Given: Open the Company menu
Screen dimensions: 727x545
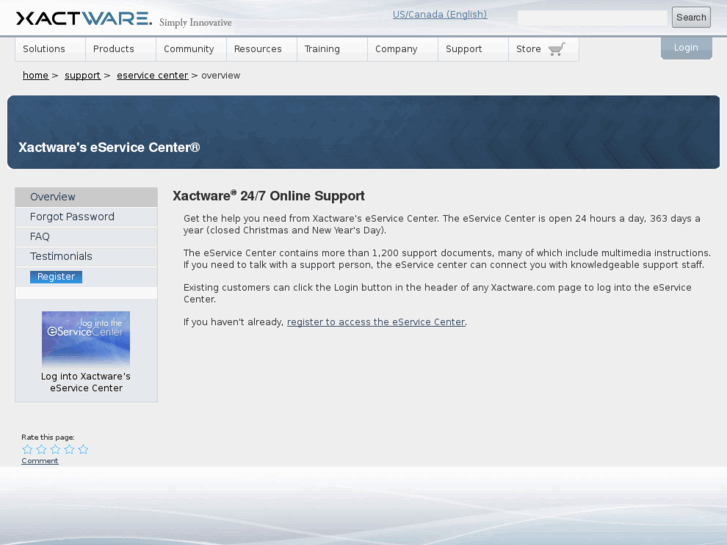Looking at the screenshot, I should (x=402, y=49).
